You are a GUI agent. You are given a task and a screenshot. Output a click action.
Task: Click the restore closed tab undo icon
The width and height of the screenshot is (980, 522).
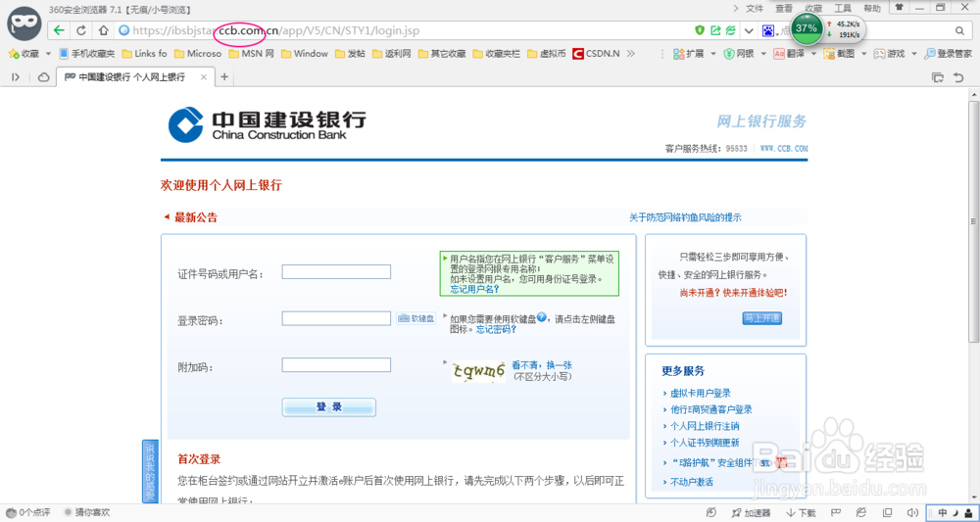click(x=958, y=77)
